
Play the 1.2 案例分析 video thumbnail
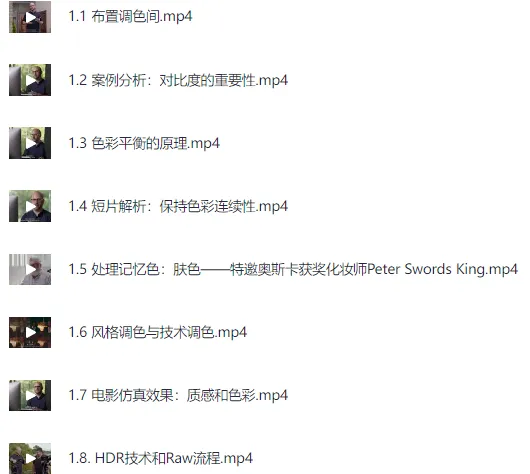pyautogui.click(x=30, y=80)
